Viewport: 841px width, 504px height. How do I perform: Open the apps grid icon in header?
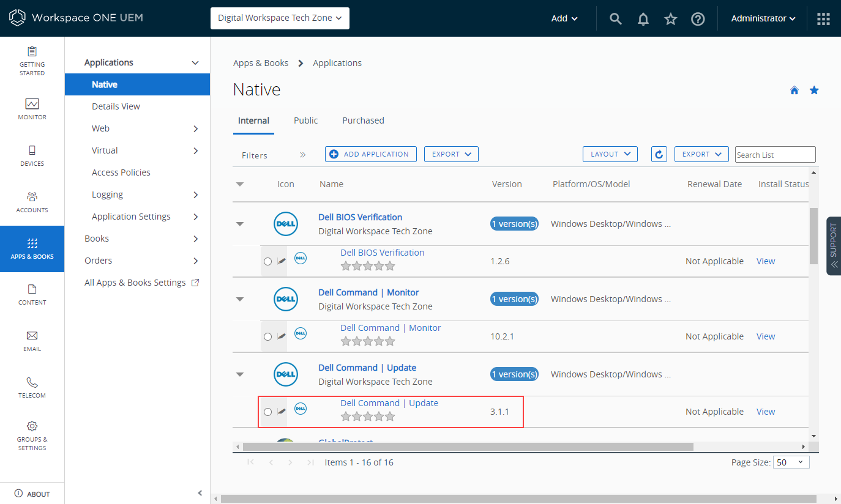click(x=823, y=18)
